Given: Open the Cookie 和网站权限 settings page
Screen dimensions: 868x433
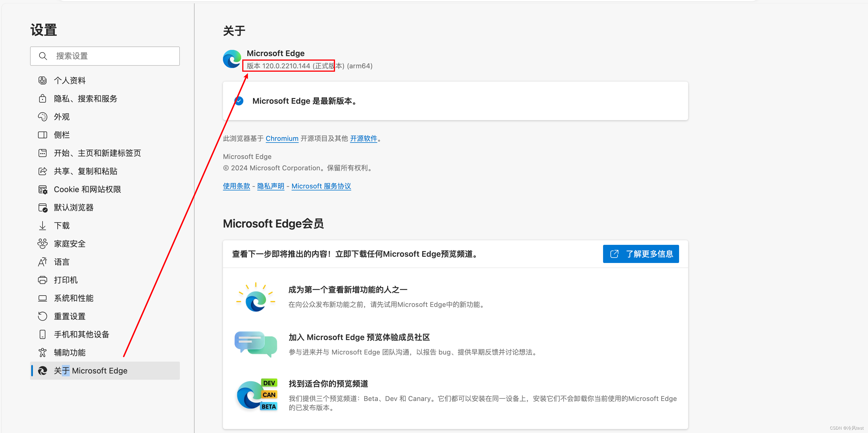Looking at the screenshot, I should [87, 190].
